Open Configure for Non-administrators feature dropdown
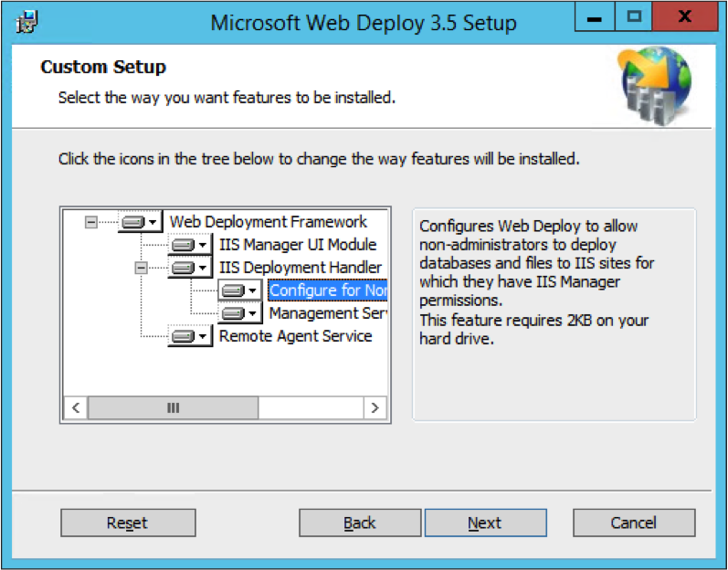The image size is (728, 570). pyautogui.click(x=239, y=290)
